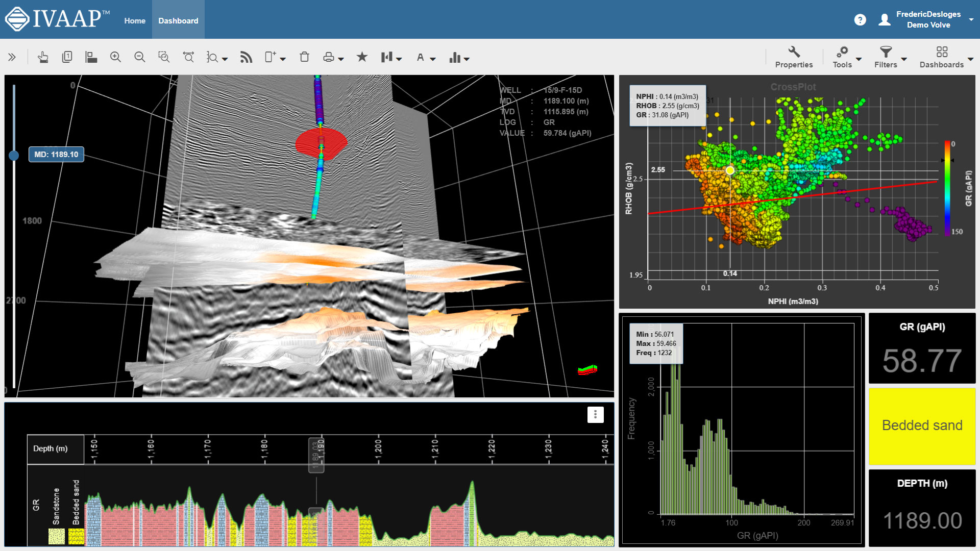Open the Filters tool
This screenshot has width=980, height=551.
(886, 57)
